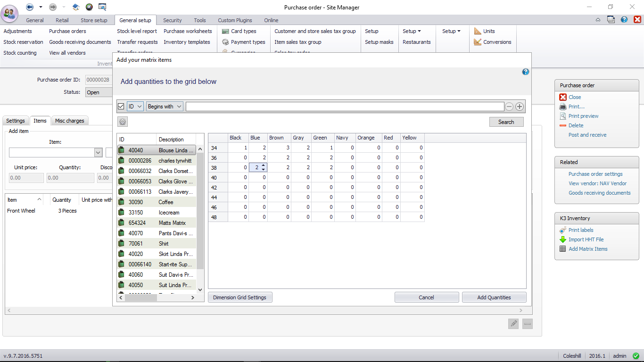Click the minus icon to remove filter

pyautogui.click(x=509, y=107)
